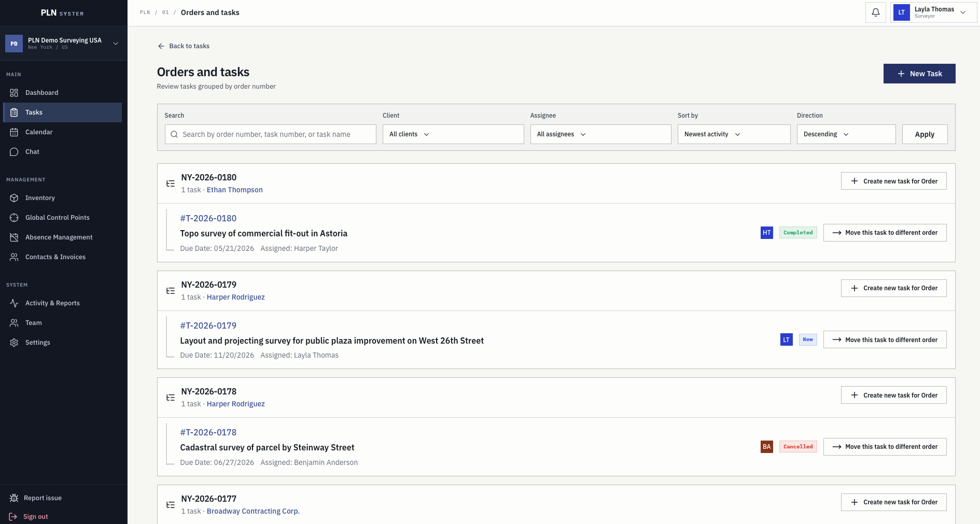Open Absence Management from sidebar menu
Image resolution: width=980 pixels, height=524 pixels.
63,237
